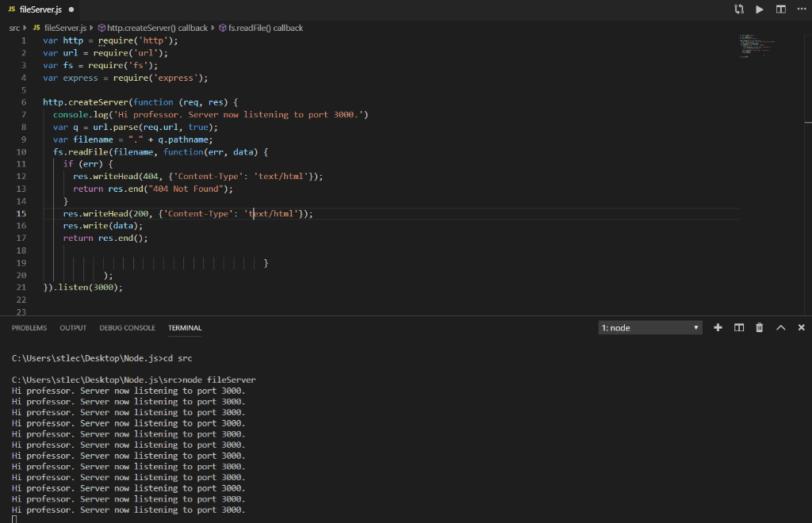Close the terminal panel
812x523 pixels.
(x=801, y=327)
